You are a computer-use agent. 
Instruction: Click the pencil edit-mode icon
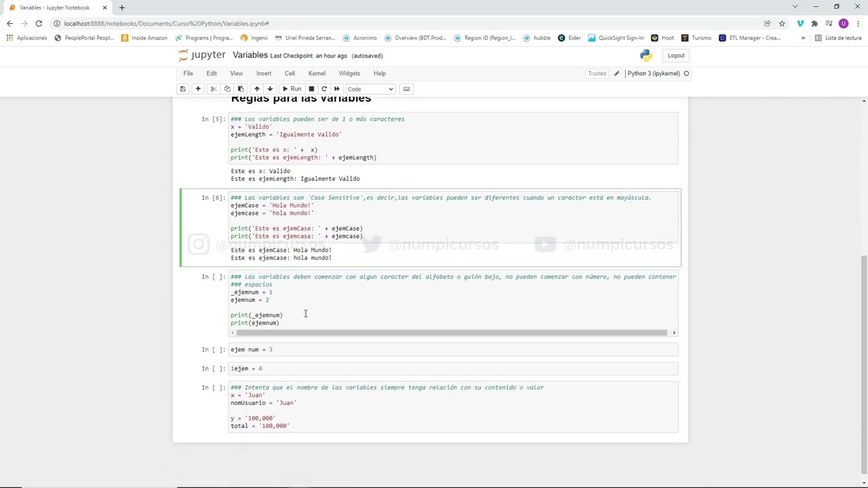(x=616, y=73)
